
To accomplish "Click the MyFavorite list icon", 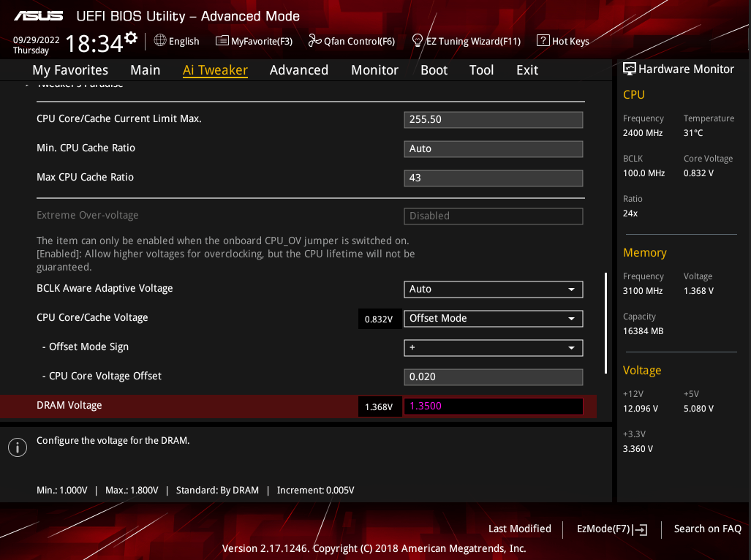I will [x=222, y=41].
